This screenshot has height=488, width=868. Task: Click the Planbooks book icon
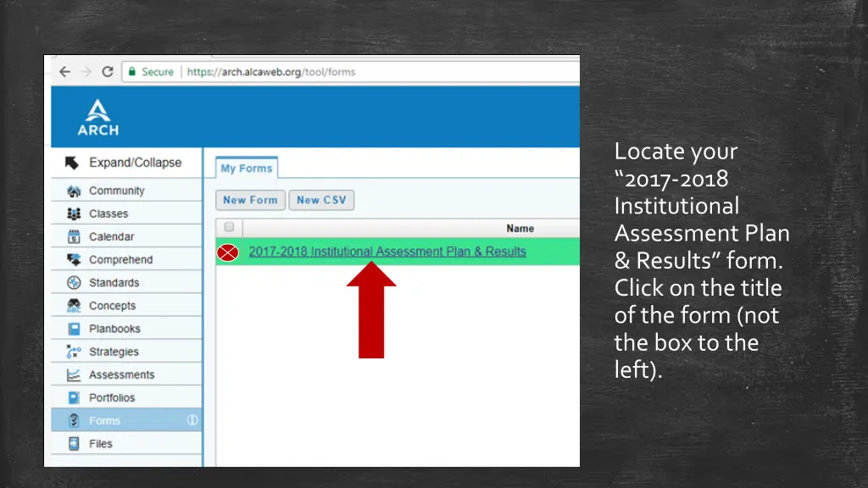coord(74,329)
